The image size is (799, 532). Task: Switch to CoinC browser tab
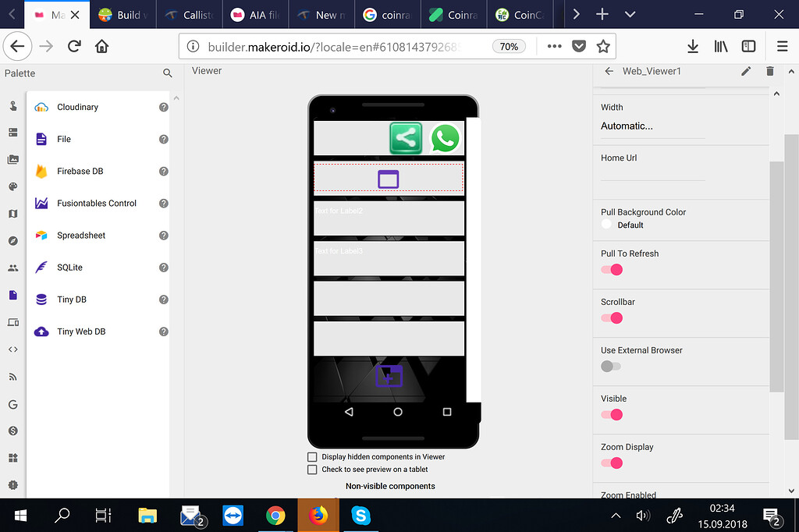[520, 15]
